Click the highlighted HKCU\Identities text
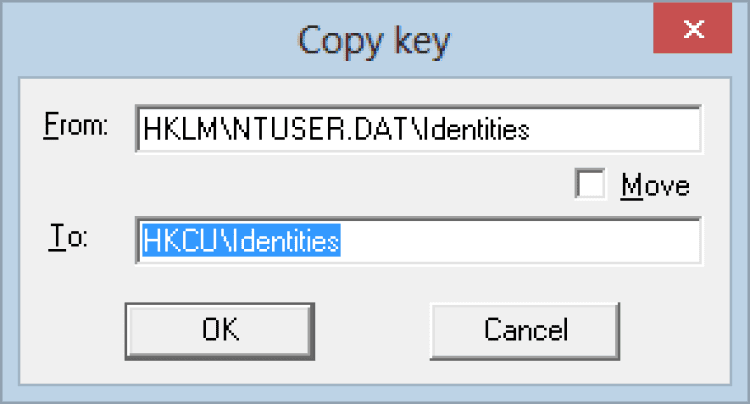This screenshot has width=750, height=404. pos(242,241)
